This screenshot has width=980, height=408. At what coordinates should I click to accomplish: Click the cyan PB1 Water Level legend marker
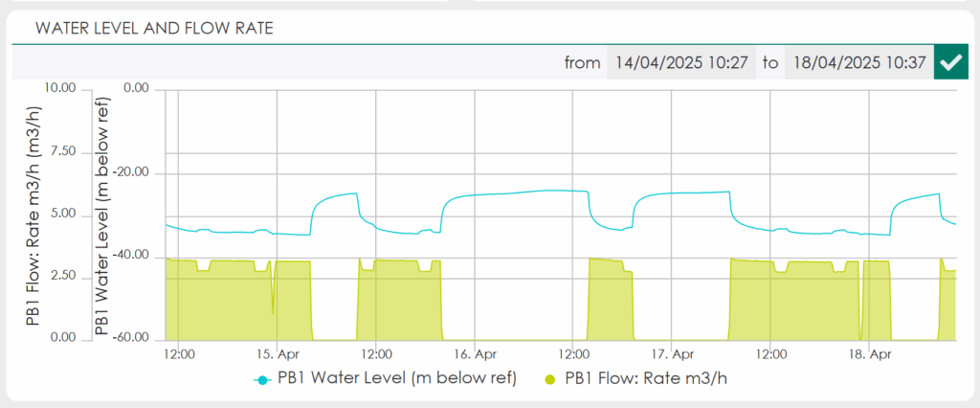pos(262,379)
